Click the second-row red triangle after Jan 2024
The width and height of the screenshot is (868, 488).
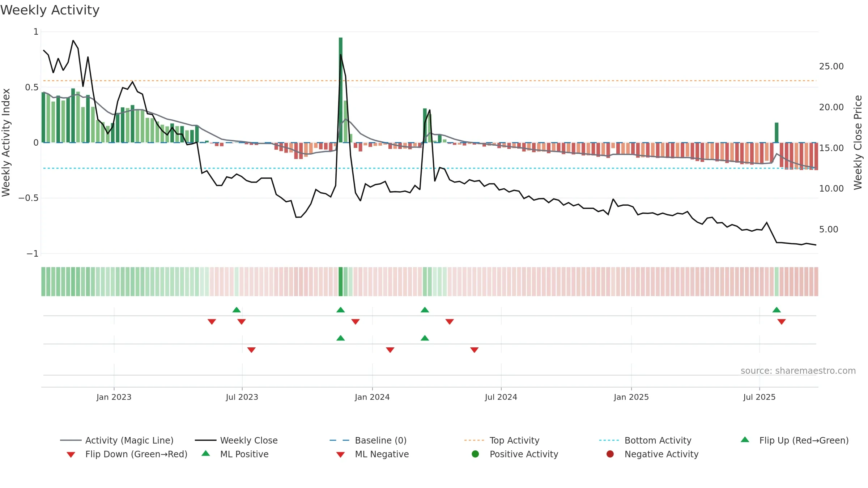(x=390, y=350)
